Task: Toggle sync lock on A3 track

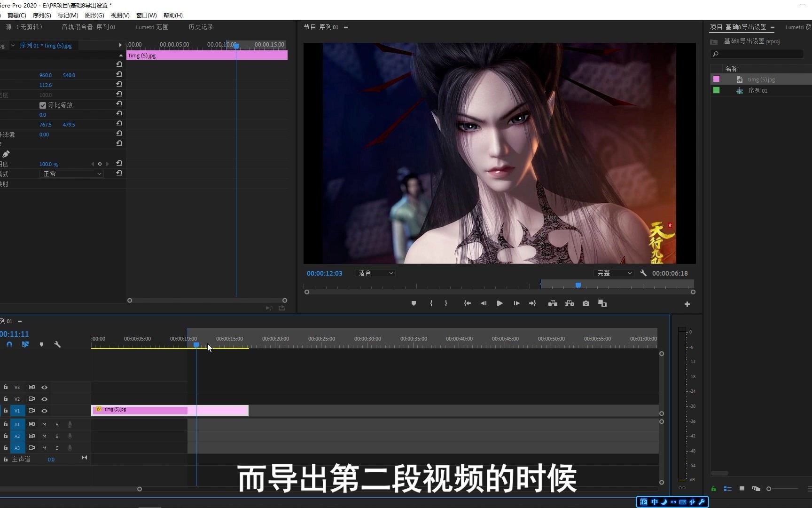Action: tap(32, 448)
